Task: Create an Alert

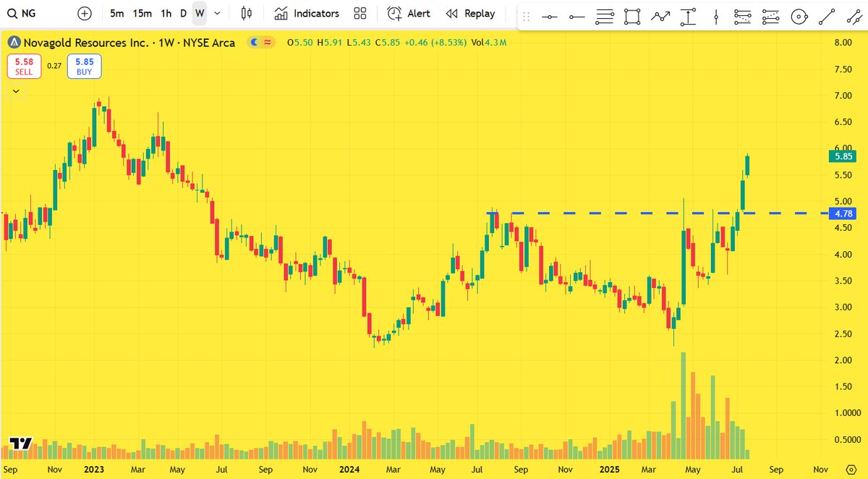Action: (409, 13)
